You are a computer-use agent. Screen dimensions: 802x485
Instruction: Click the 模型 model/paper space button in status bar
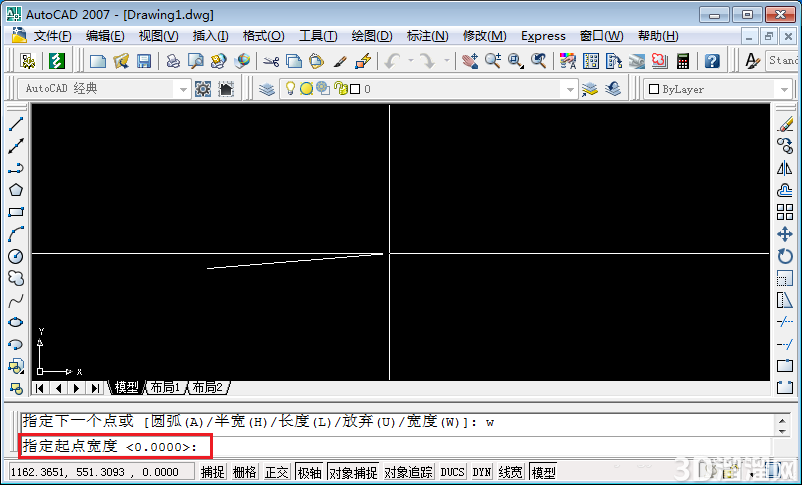coord(543,472)
